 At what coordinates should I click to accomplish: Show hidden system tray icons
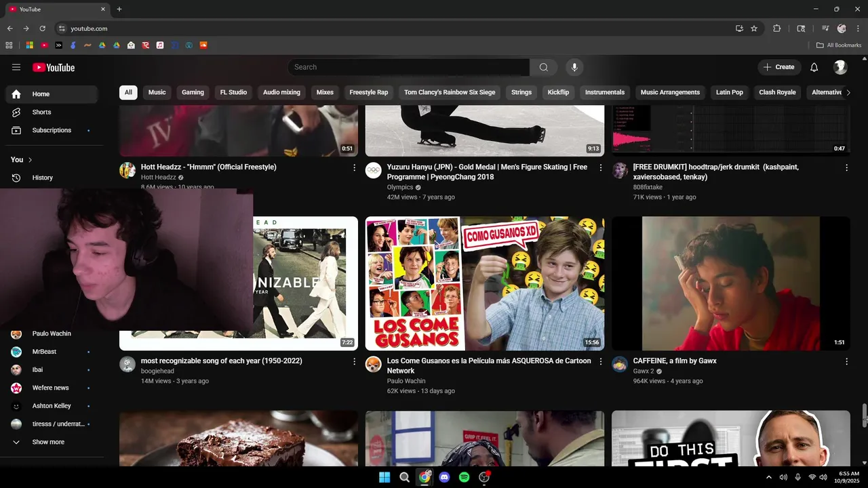[x=769, y=477]
